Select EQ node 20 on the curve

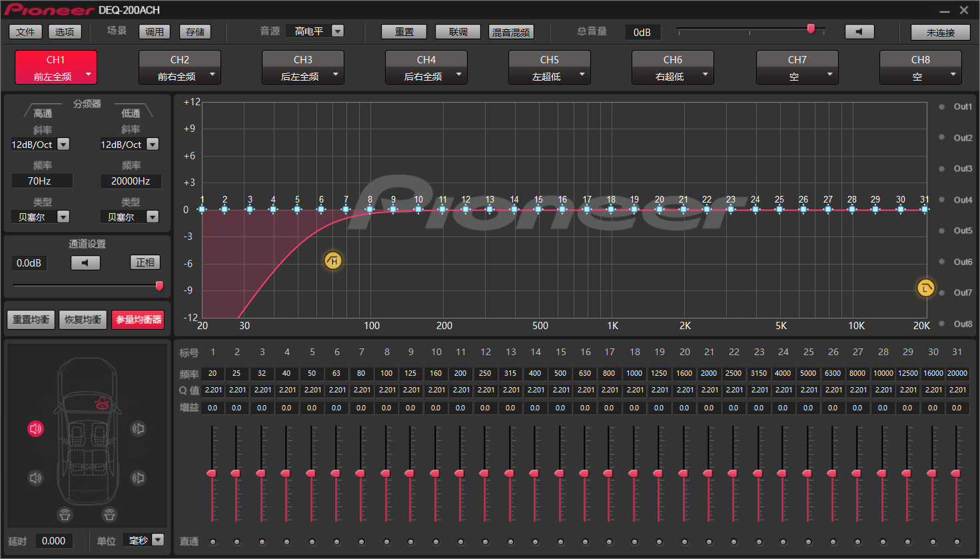pyautogui.click(x=659, y=209)
